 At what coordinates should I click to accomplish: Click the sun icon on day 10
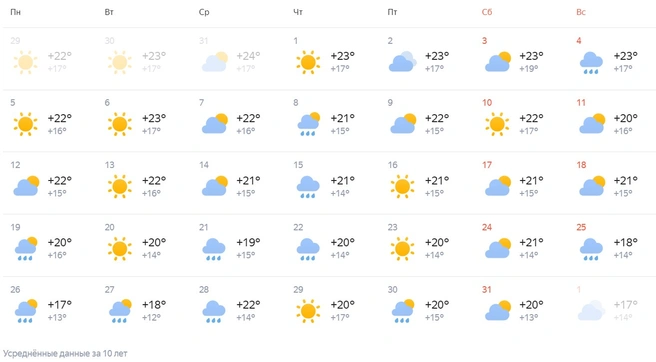tap(497, 124)
